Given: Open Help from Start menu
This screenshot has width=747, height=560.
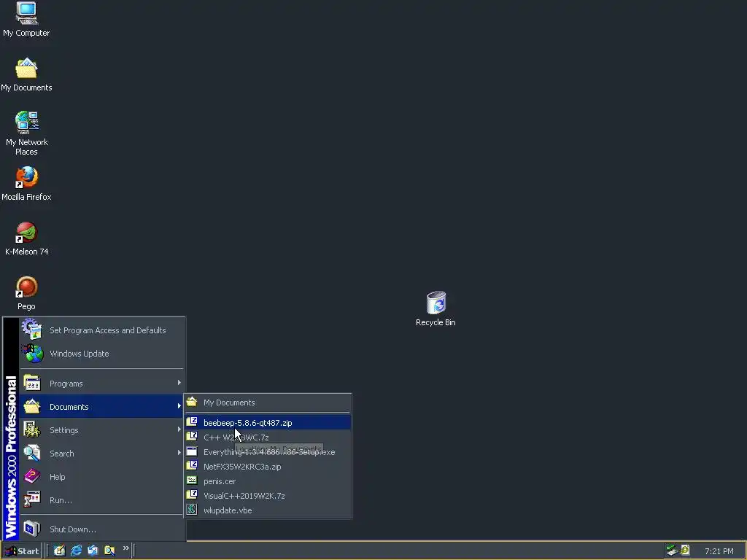Looking at the screenshot, I should 101,477.
